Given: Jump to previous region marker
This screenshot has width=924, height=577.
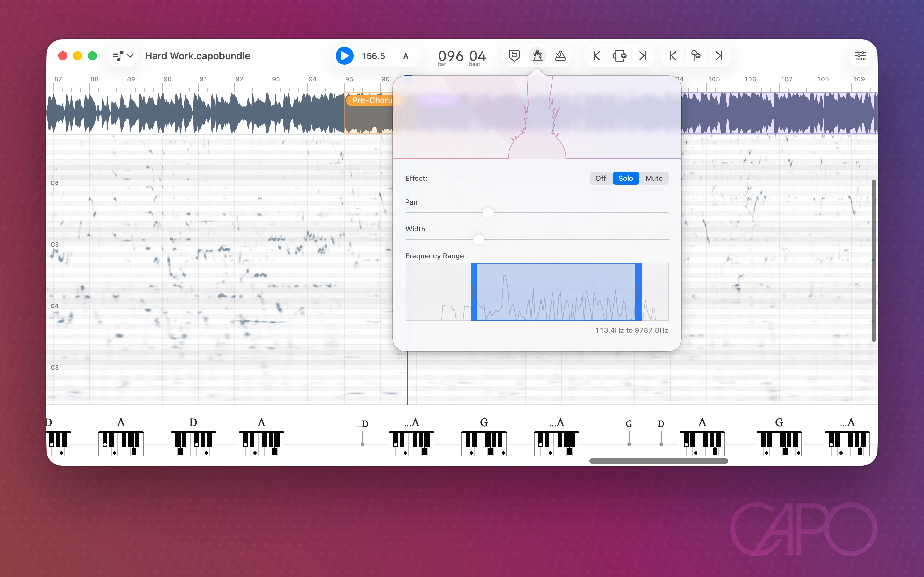Looking at the screenshot, I should pyautogui.click(x=596, y=56).
